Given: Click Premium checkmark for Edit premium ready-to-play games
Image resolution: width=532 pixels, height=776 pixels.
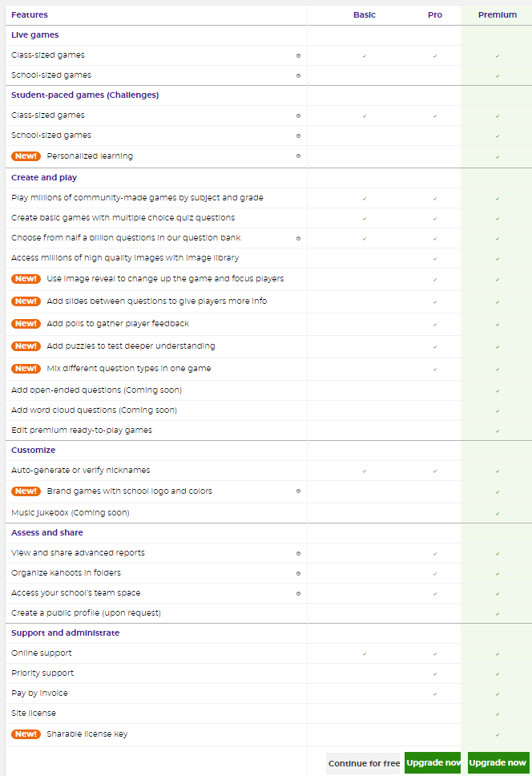Looking at the screenshot, I should pos(498,431).
